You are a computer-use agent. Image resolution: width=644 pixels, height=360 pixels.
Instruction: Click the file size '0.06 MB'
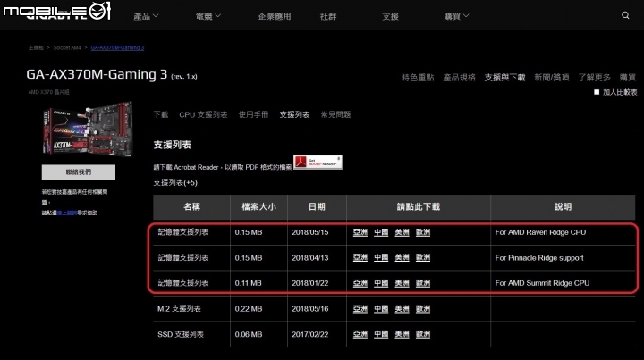249,334
